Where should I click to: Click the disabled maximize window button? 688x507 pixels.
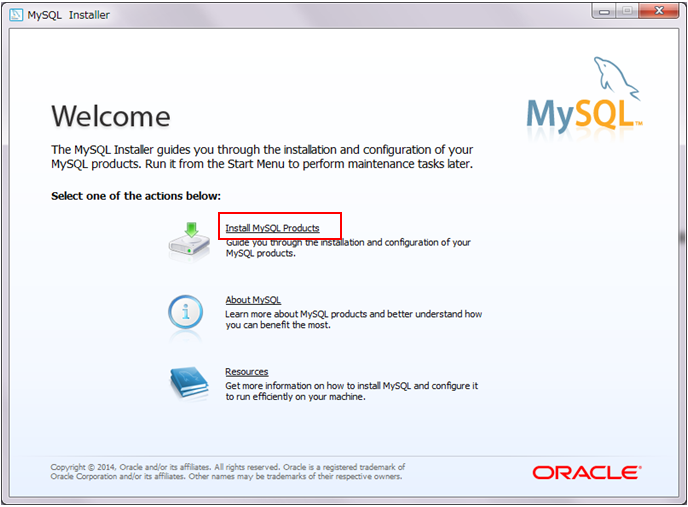click(627, 11)
